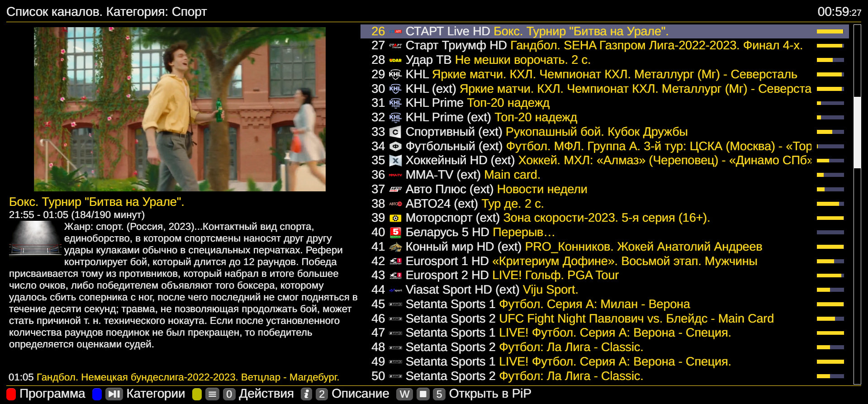Image resolution: width=868 pixels, height=404 pixels.
Task: Click the Описание label in bottom bar
Action: coord(360,394)
